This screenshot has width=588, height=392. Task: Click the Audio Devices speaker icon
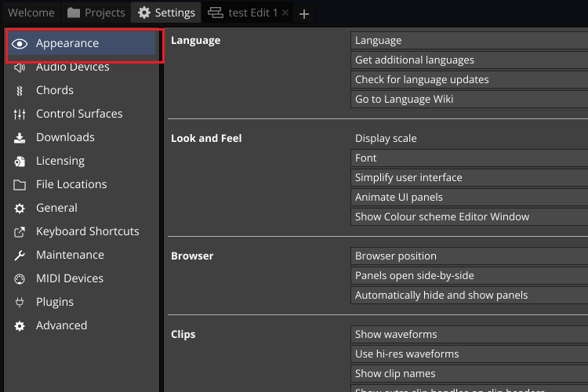coord(20,67)
